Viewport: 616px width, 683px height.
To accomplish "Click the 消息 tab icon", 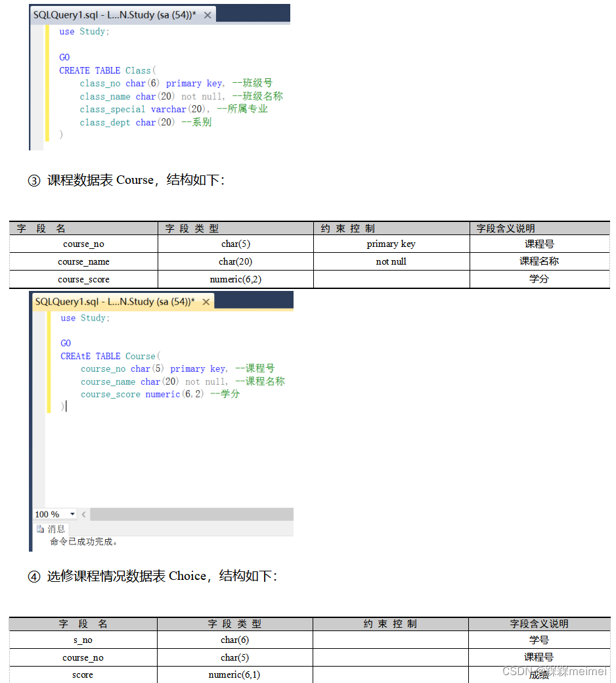I will pyautogui.click(x=41, y=529).
